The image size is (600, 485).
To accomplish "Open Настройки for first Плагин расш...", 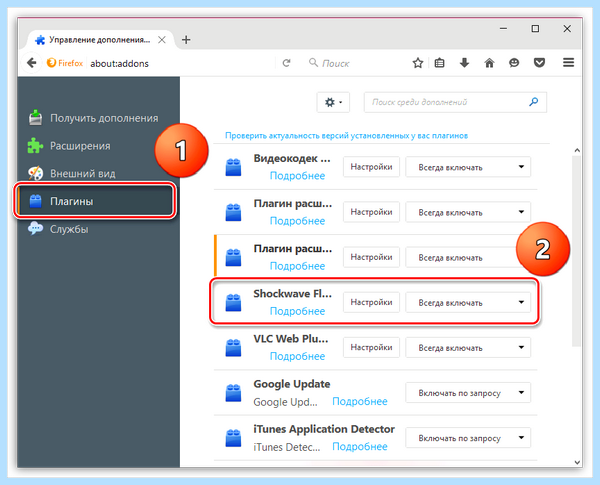I will 371,212.
